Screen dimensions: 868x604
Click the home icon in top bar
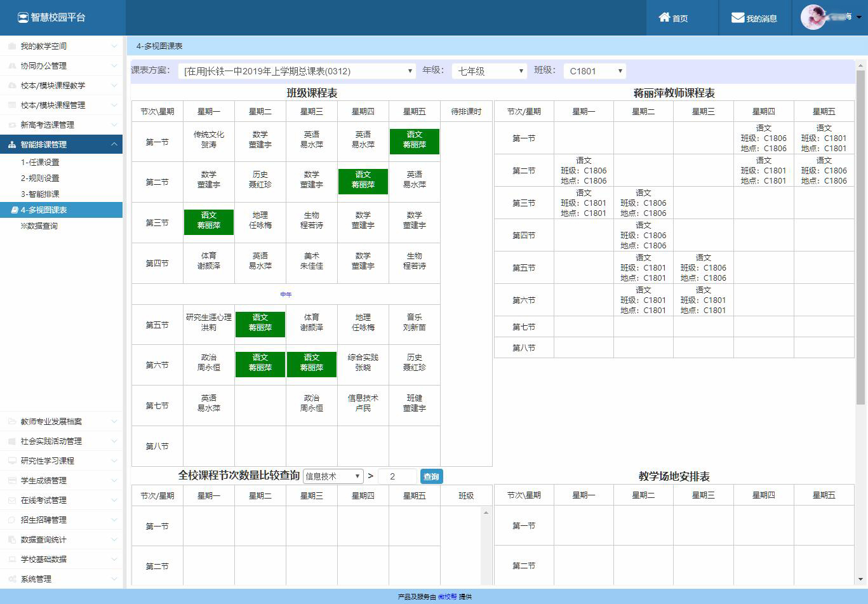click(664, 18)
